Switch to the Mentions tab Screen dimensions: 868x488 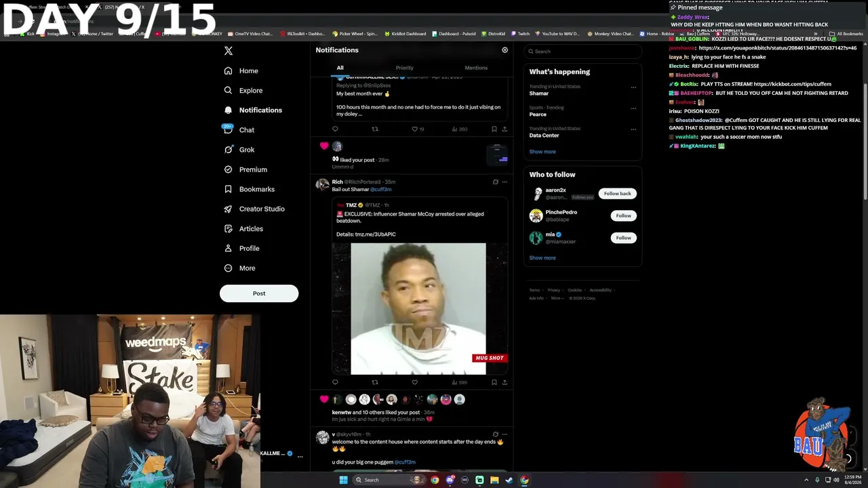coord(476,68)
